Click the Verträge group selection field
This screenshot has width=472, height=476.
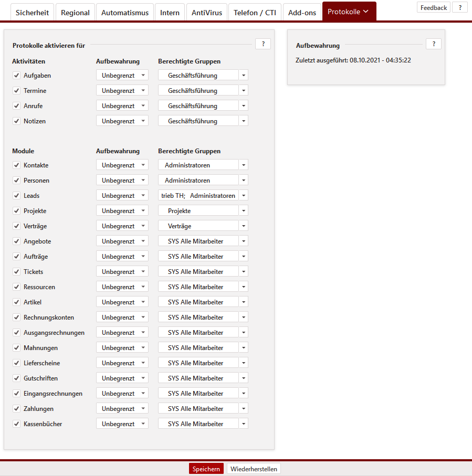pos(198,226)
